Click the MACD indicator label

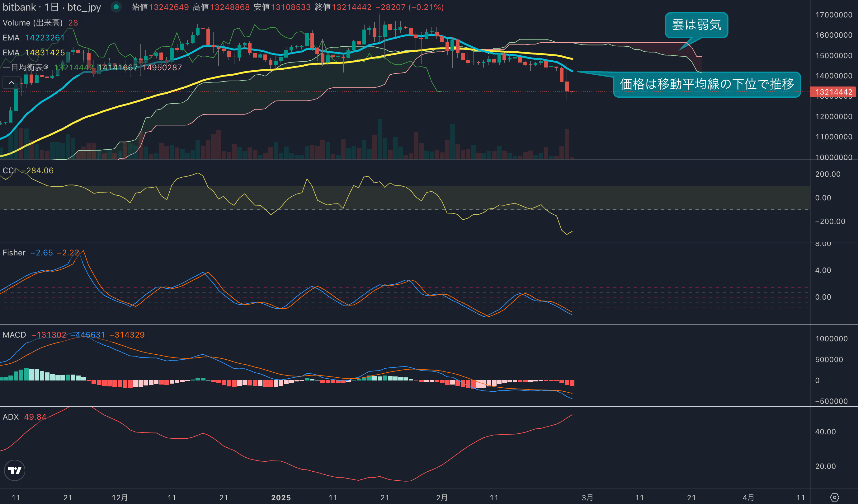click(x=14, y=335)
